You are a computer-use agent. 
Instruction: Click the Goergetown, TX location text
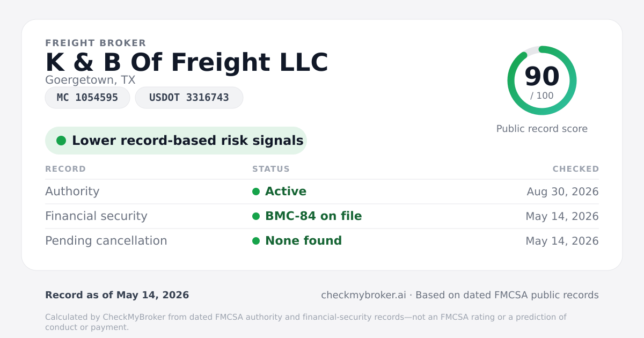90,80
